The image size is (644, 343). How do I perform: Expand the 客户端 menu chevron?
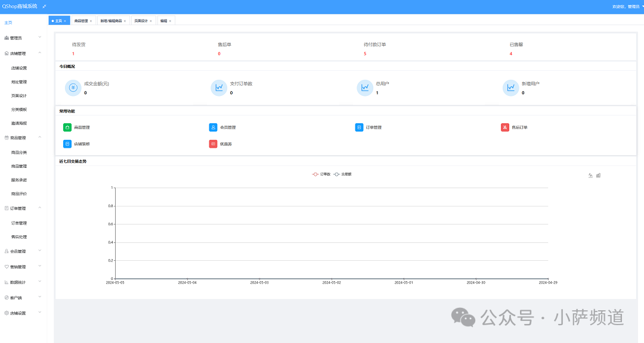click(x=40, y=297)
